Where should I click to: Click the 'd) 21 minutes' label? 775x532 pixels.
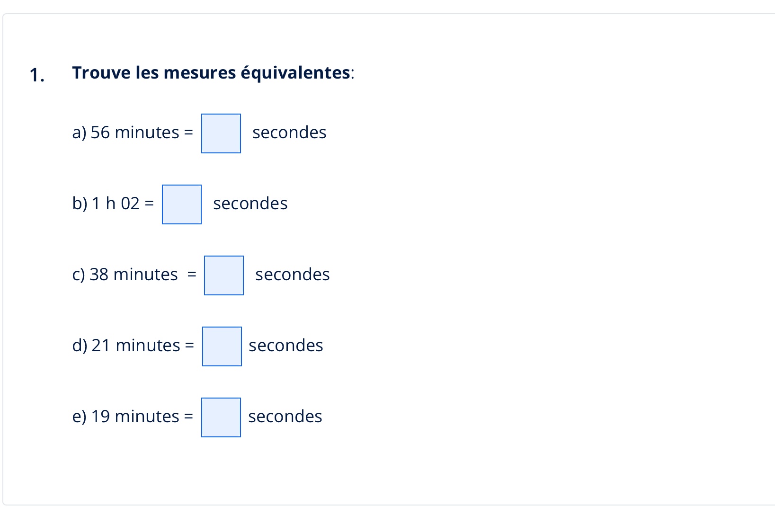[x=126, y=346]
